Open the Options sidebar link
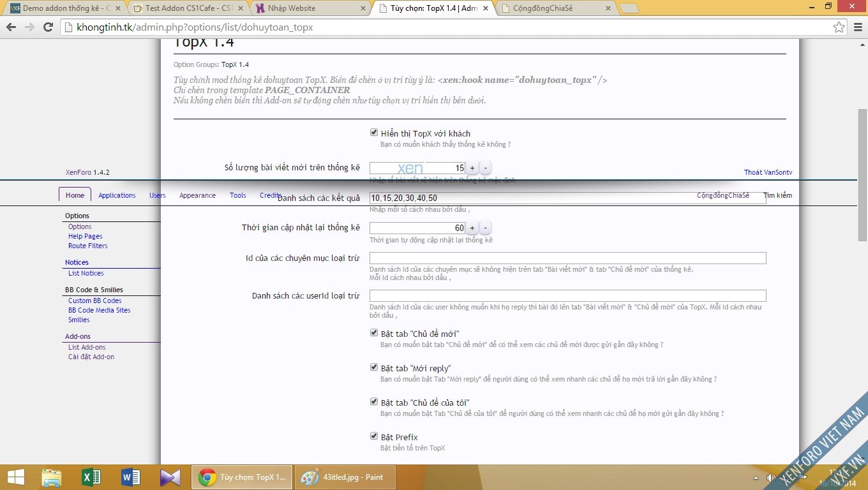868x490 pixels. [x=80, y=226]
